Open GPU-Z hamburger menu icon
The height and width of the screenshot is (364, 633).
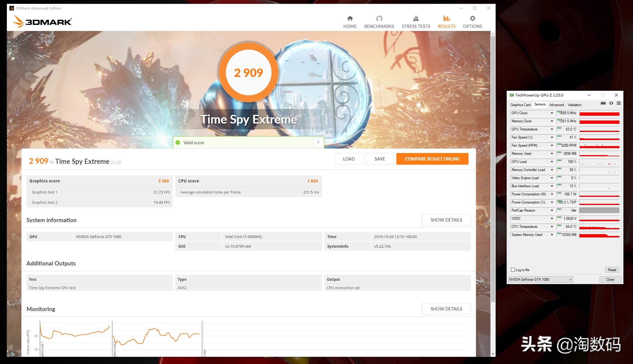point(619,103)
